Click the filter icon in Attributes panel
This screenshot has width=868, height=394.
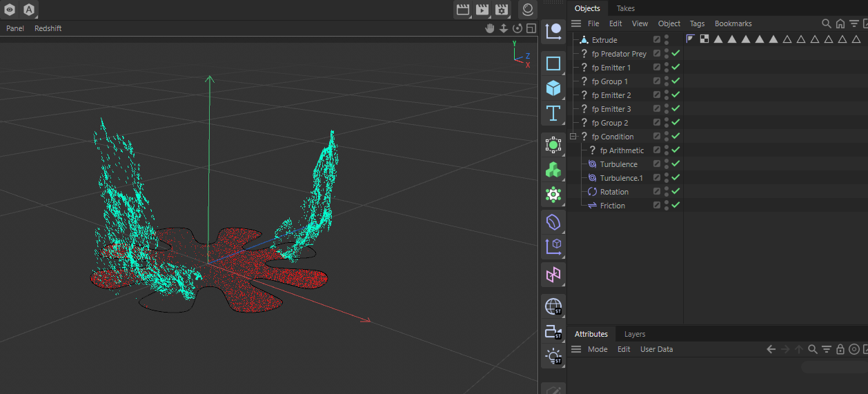tap(827, 349)
